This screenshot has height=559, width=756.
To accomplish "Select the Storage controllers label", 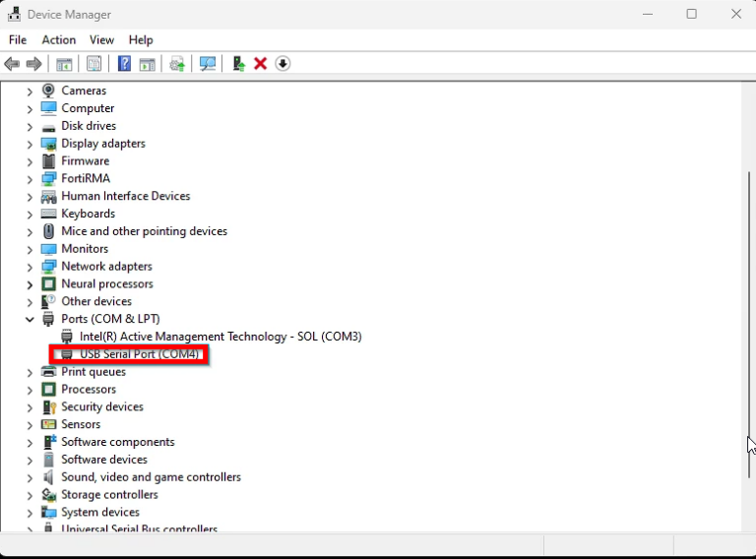I will [x=109, y=494].
